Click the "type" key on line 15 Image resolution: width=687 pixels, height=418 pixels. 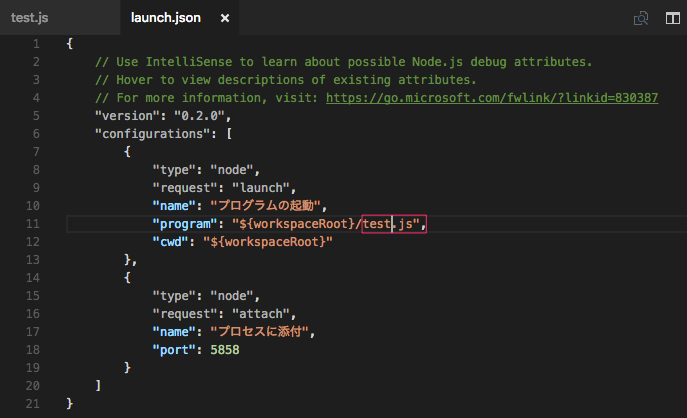click(x=174, y=296)
